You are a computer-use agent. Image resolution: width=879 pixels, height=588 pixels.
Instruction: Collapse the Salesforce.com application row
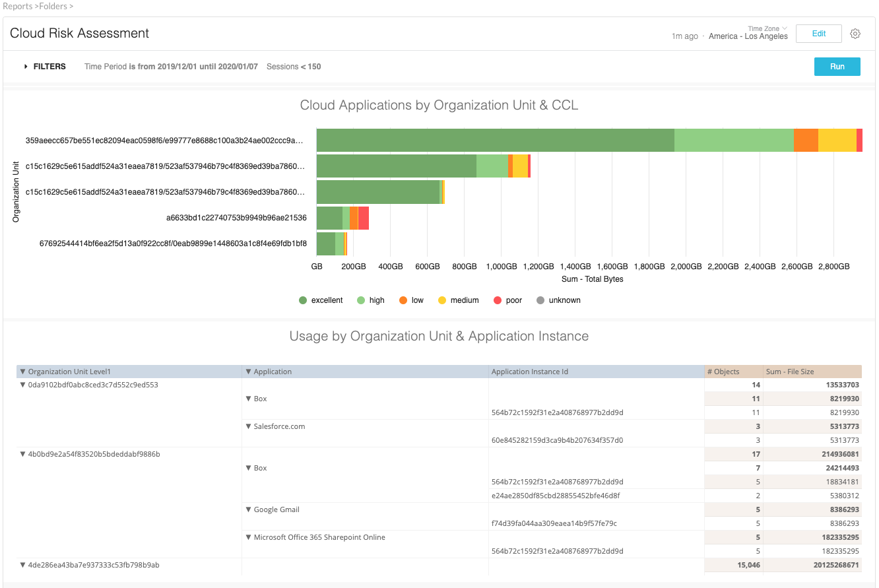pyautogui.click(x=249, y=426)
